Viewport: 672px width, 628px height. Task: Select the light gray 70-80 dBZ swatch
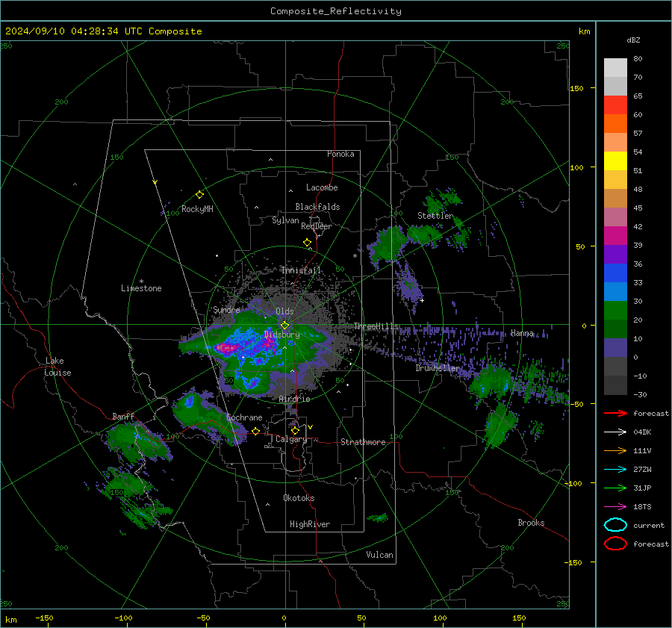point(615,68)
